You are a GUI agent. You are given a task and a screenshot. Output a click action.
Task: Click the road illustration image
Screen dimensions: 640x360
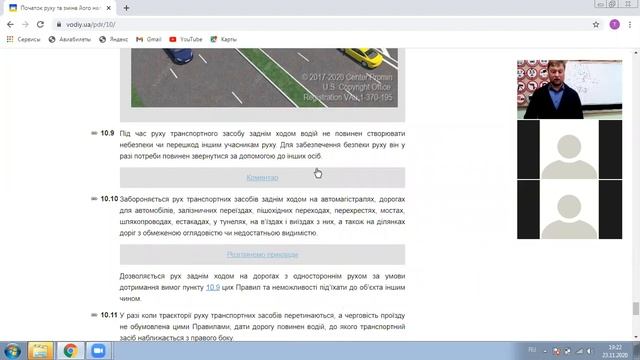[x=264, y=78]
